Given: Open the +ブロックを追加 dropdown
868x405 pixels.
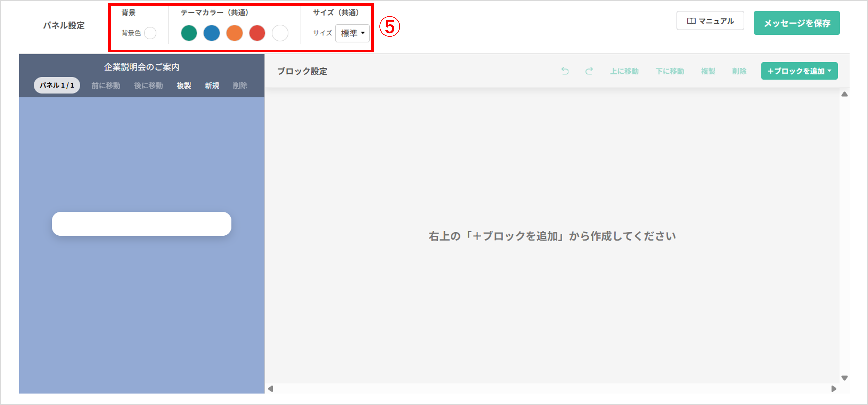Looking at the screenshot, I should pyautogui.click(x=799, y=71).
